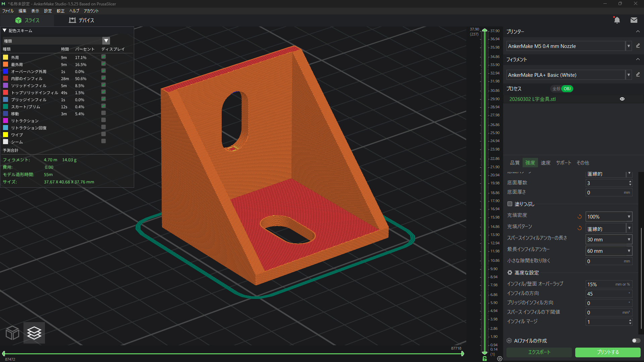
Task: Reset infill density with the revert arrow
Action: tap(579, 217)
